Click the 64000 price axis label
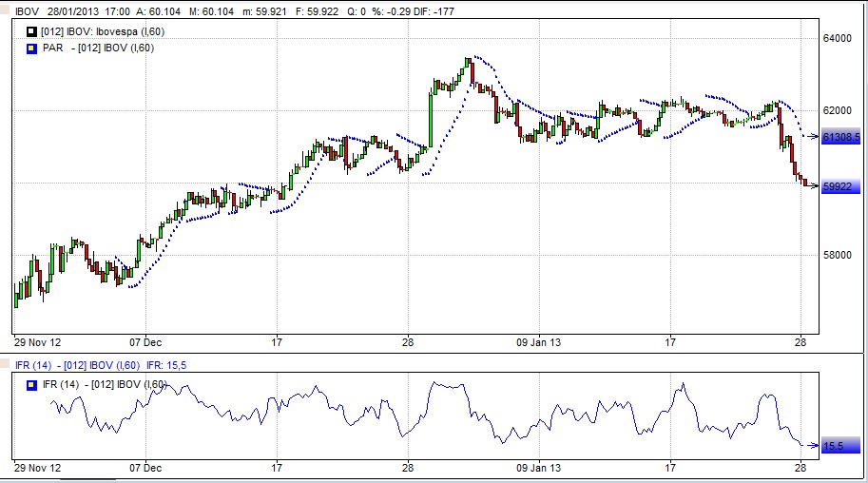868x483 pixels. coord(838,39)
